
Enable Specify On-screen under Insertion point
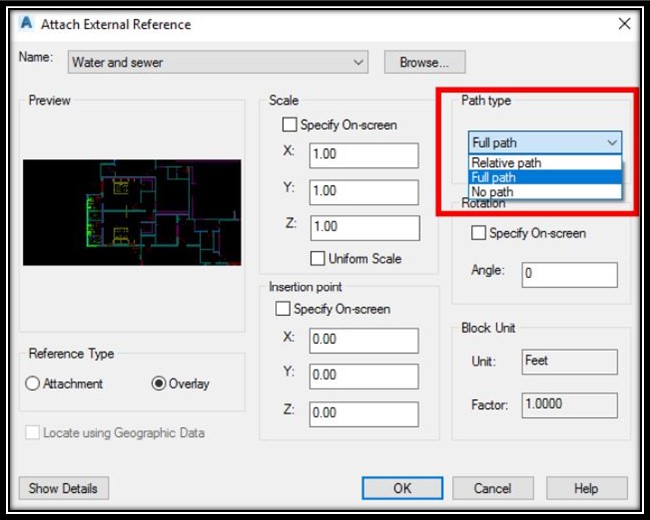283,309
